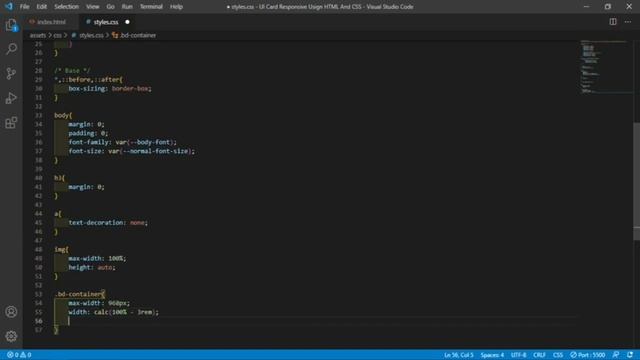The width and height of the screenshot is (640, 360).
Task: Open the Go menu
Action: (x=111, y=7)
